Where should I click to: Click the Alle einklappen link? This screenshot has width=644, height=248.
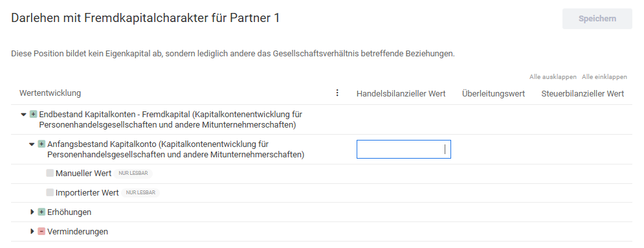604,77
